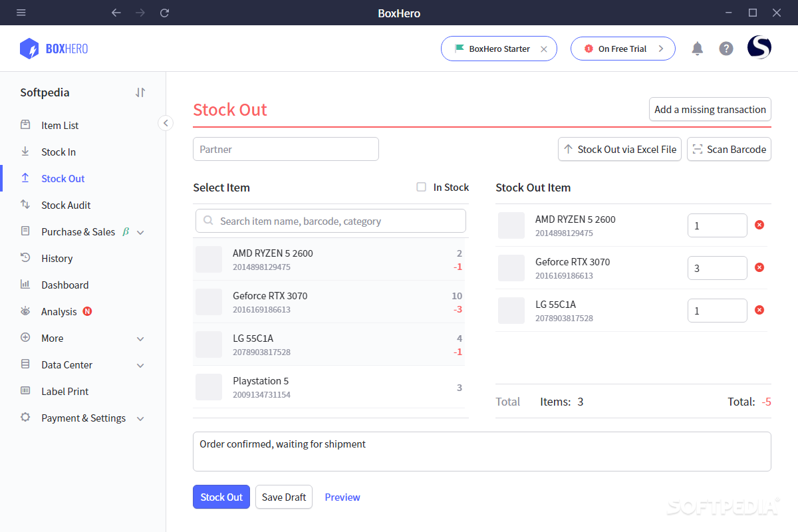Select Playstation 5 in item list
798x532 pixels.
pyautogui.click(x=329, y=387)
